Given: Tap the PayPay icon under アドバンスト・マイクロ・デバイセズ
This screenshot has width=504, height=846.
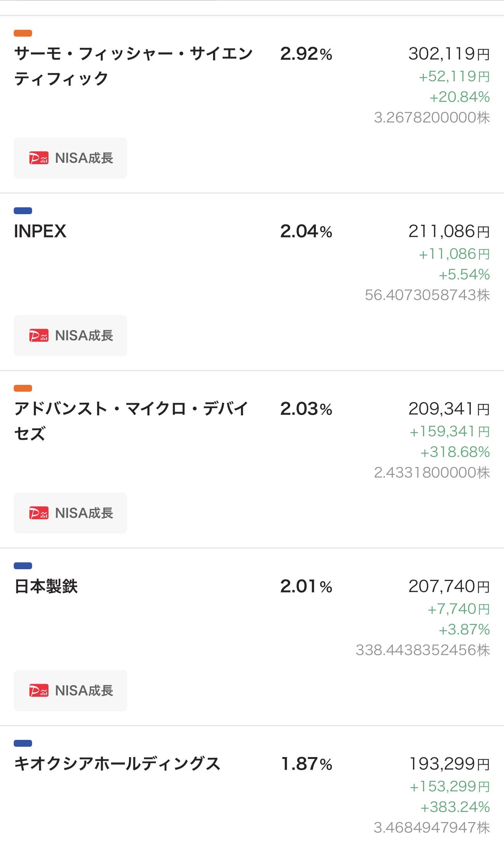Looking at the screenshot, I should point(39,513).
